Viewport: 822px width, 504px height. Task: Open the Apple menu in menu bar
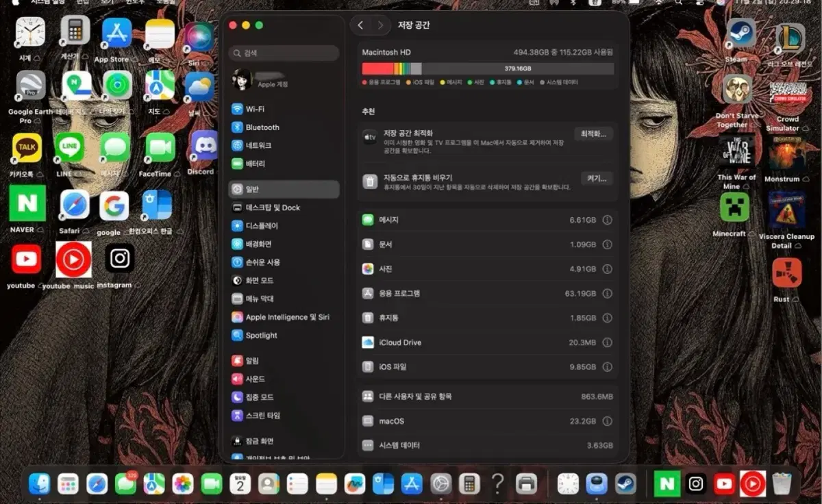coord(15,3)
